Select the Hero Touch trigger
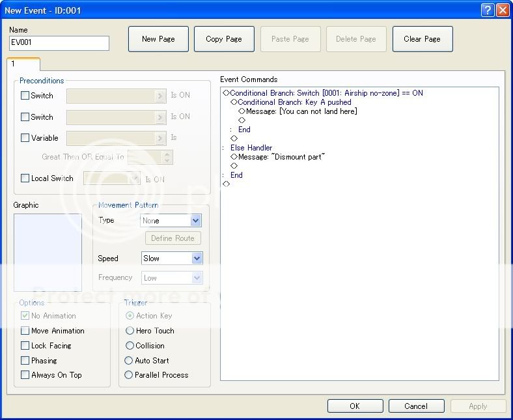The image size is (513, 420). 130,331
